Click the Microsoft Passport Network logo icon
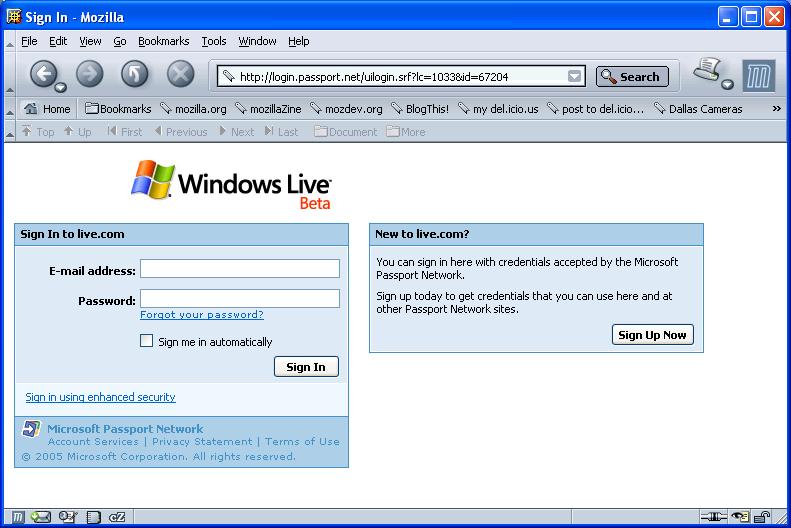Screen dimensions: 791x528 click(31, 429)
